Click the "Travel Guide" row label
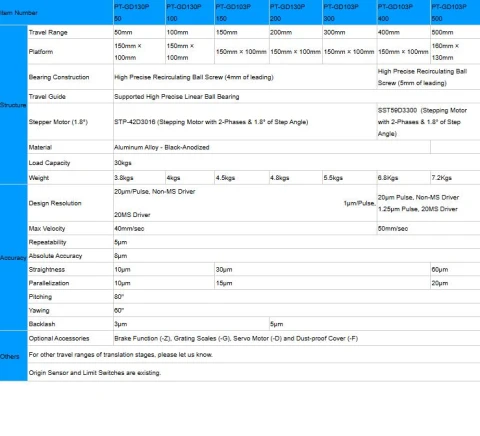 click(x=47, y=97)
